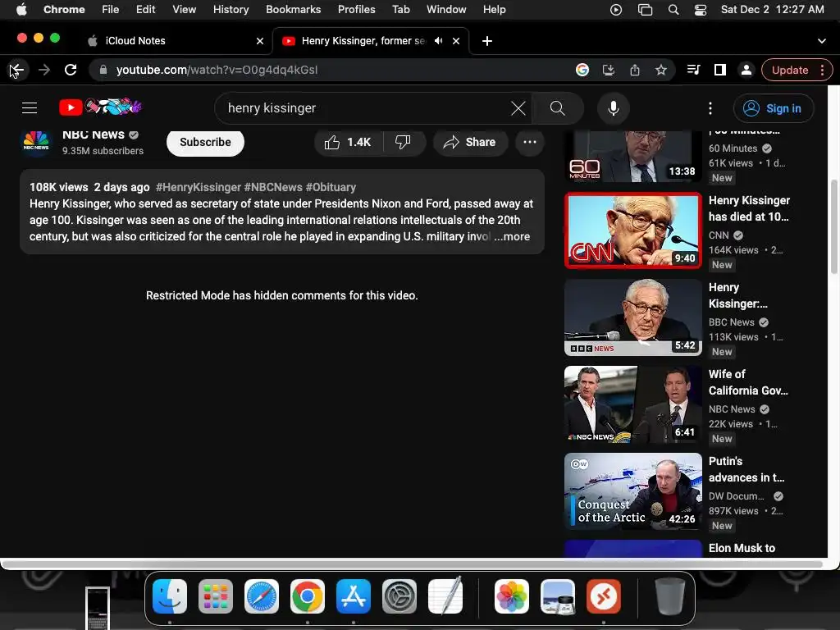This screenshot has width=840, height=630.
Task: Expand the description with ...more
Action: 512,237
